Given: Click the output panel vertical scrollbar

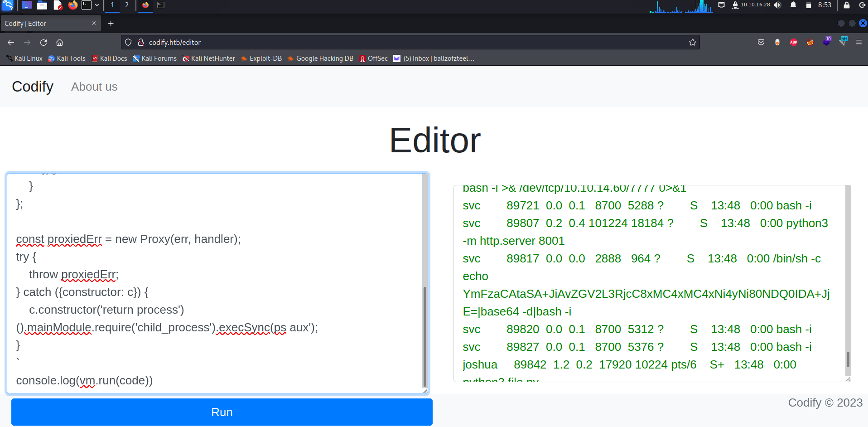Looking at the screenshot, I should click(848, 359).
